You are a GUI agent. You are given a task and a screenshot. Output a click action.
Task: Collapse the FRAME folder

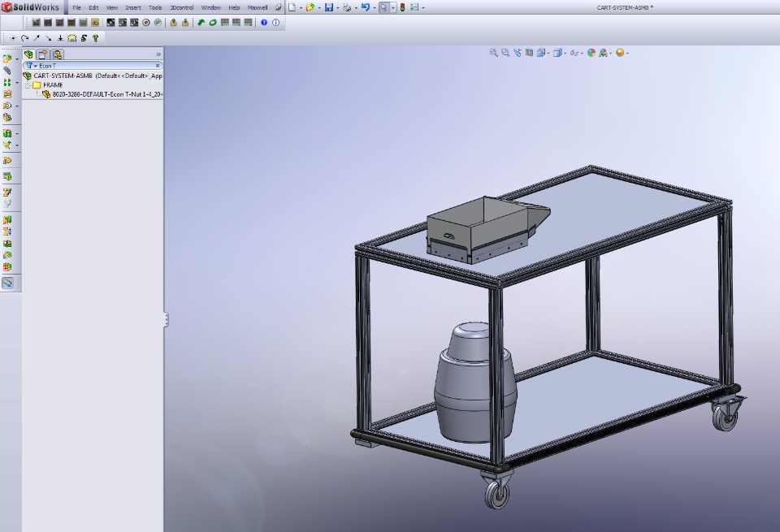click(28, 85)
